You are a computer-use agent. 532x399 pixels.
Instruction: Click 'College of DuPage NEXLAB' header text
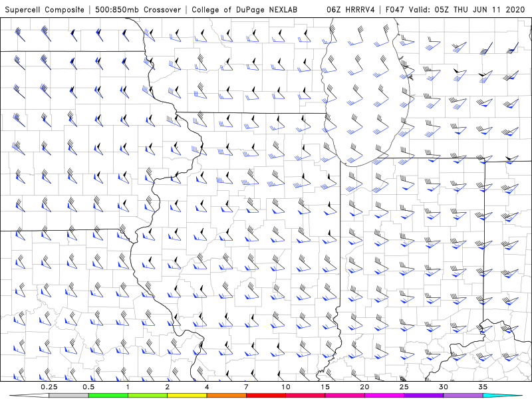[244, 10]
